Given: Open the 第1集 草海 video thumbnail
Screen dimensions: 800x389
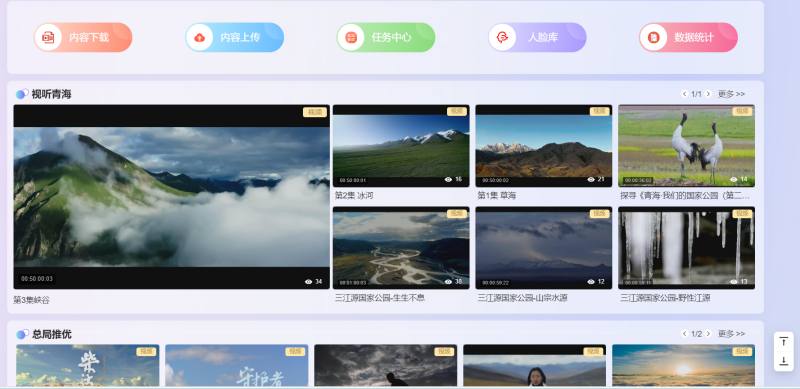Looking at the screenshot, I should click(x=543, y=146).
